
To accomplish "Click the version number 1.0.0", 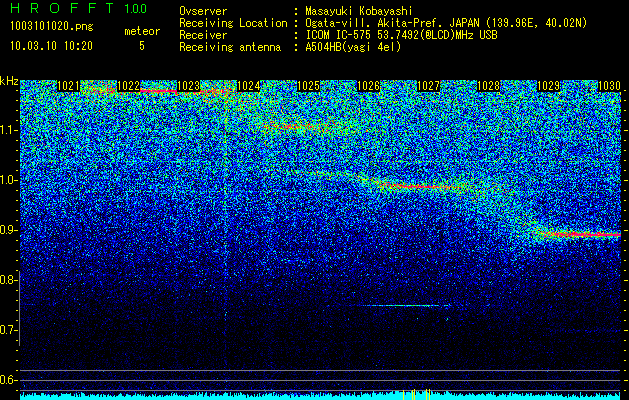I will [x=135, y=9].
